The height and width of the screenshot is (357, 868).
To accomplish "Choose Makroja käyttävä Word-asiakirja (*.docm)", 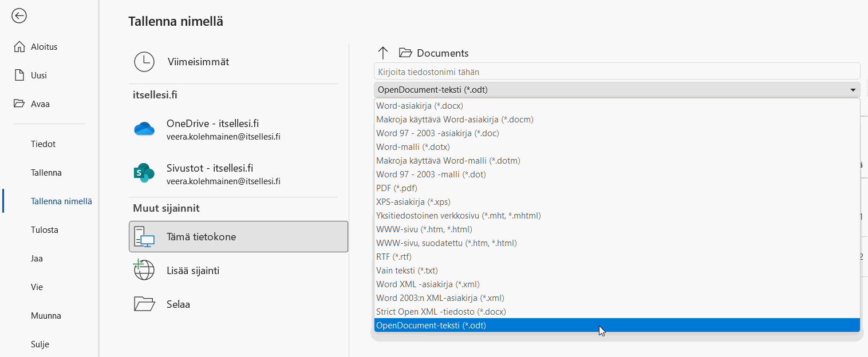I will 617,120.
